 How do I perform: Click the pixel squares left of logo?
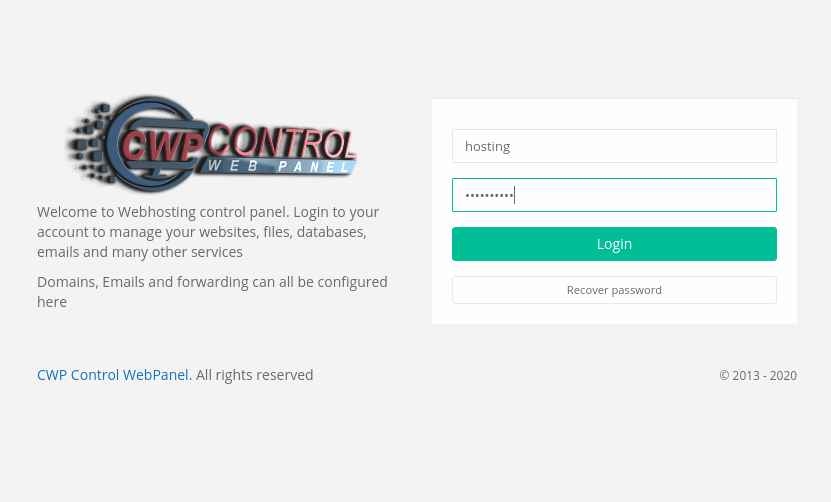[89, 142]
